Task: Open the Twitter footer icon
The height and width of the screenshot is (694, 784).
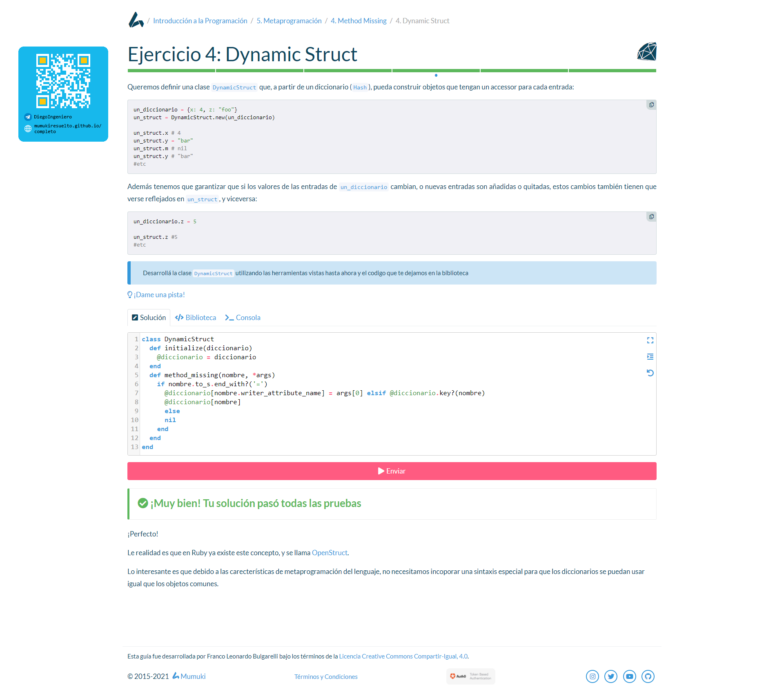Action: tap(611, 676)
